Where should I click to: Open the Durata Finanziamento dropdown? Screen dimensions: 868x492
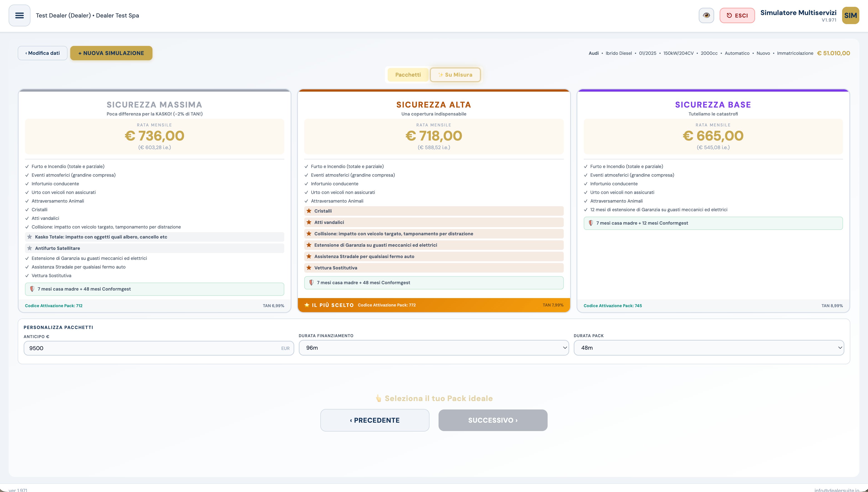pyautogui.click(x=434, y=348)
